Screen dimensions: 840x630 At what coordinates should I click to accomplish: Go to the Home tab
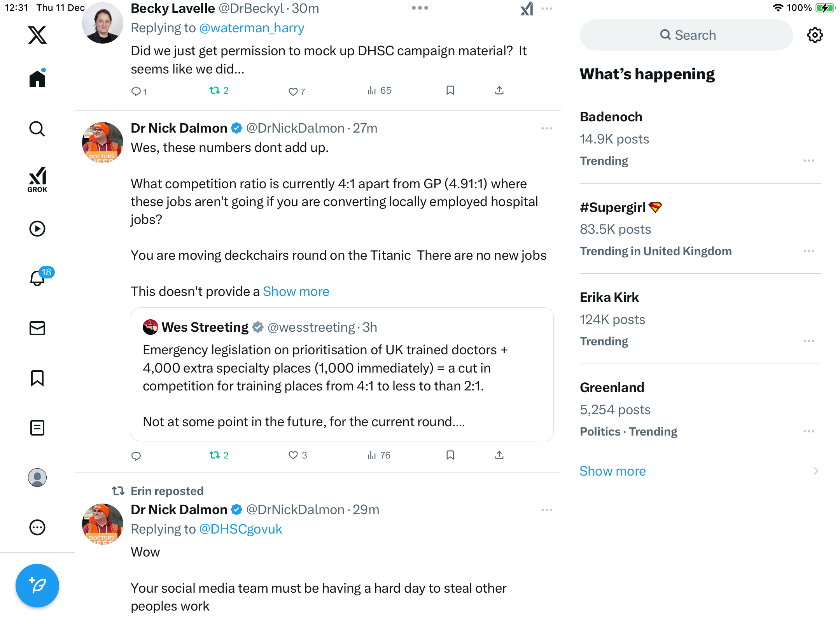click(x=37, y=79)
